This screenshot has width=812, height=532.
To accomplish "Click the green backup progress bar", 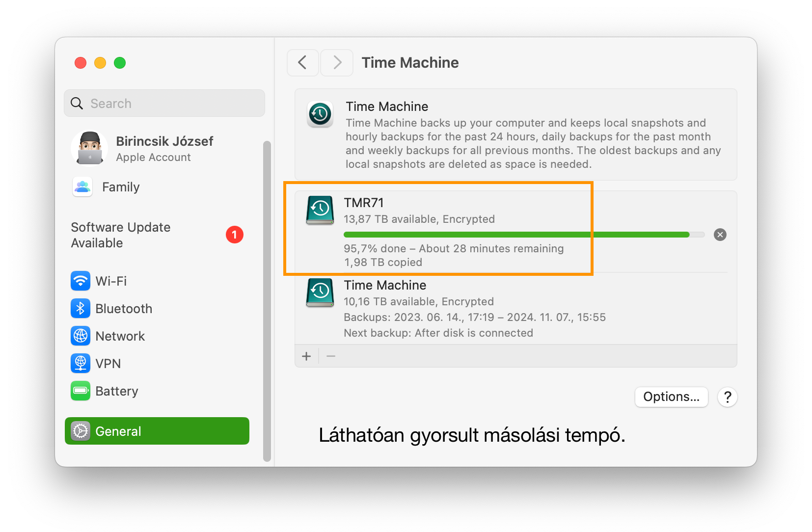I will [524, 235].
